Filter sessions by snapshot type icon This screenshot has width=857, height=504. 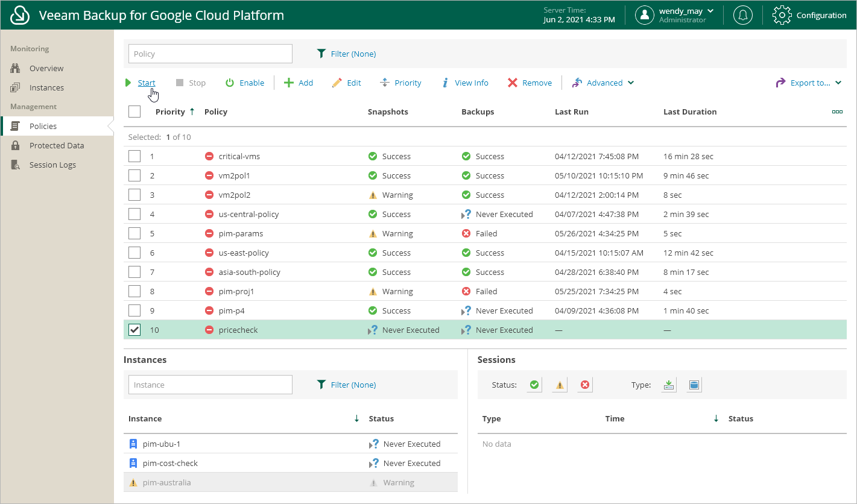[668, 385]
